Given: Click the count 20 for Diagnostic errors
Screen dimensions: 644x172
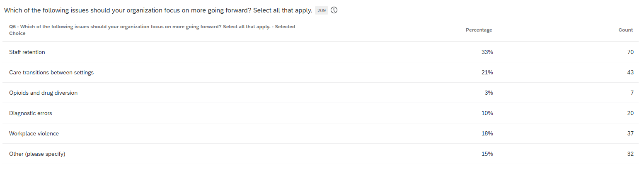Looking at the screenshot, I should 630,113.
